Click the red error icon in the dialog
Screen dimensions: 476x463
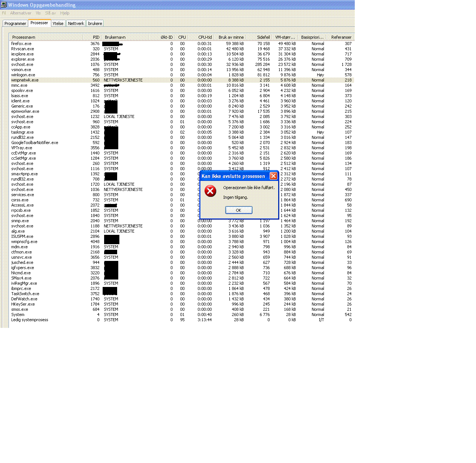coord(210,191)
